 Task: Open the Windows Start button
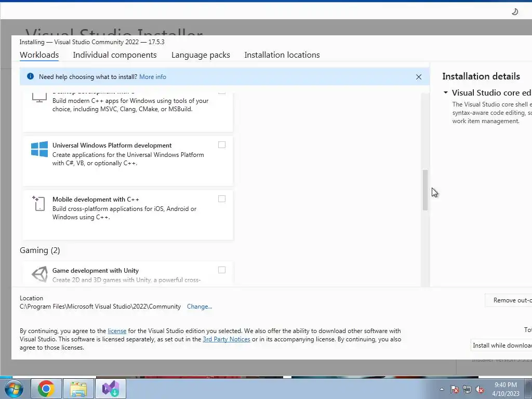coord(14,389)
